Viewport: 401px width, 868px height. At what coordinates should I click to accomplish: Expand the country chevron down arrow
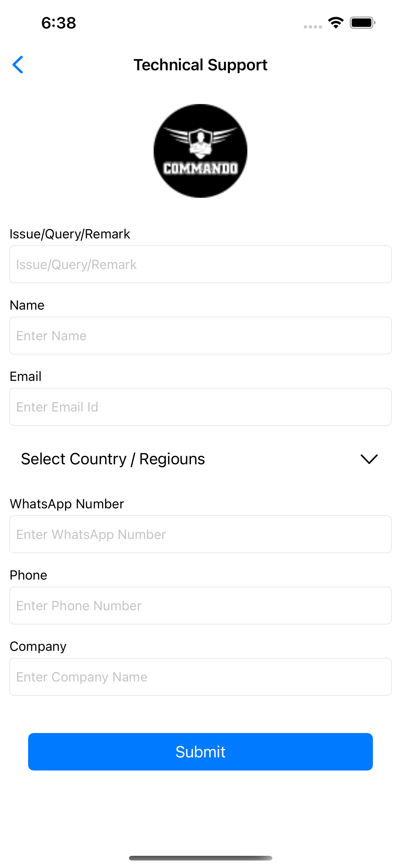369,459
